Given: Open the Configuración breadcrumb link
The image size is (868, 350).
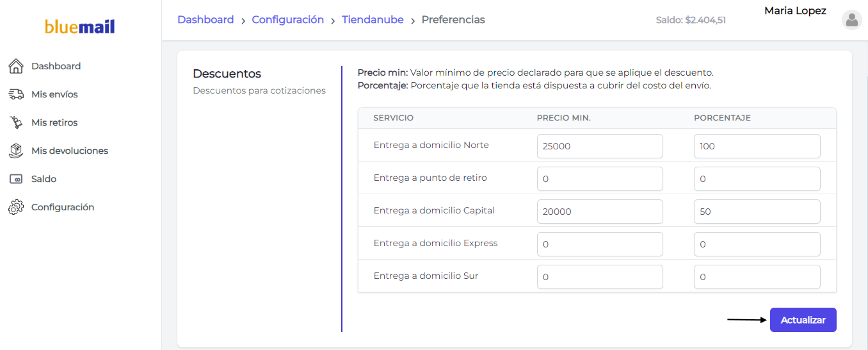Looking at the screenshot, I should tap(288, 20).
